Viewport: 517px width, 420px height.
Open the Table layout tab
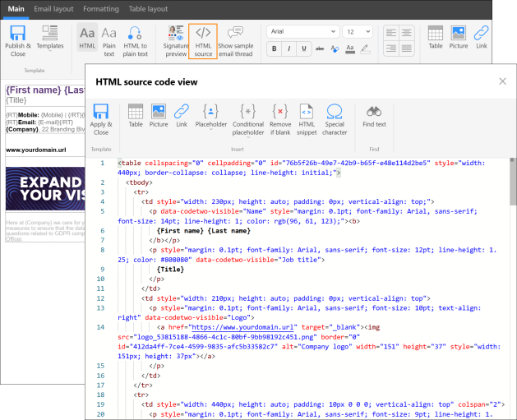tap(148, 9)
